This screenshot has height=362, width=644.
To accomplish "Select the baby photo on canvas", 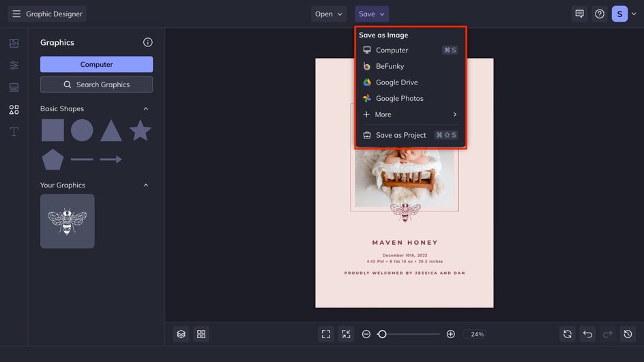I will (405, 178).
